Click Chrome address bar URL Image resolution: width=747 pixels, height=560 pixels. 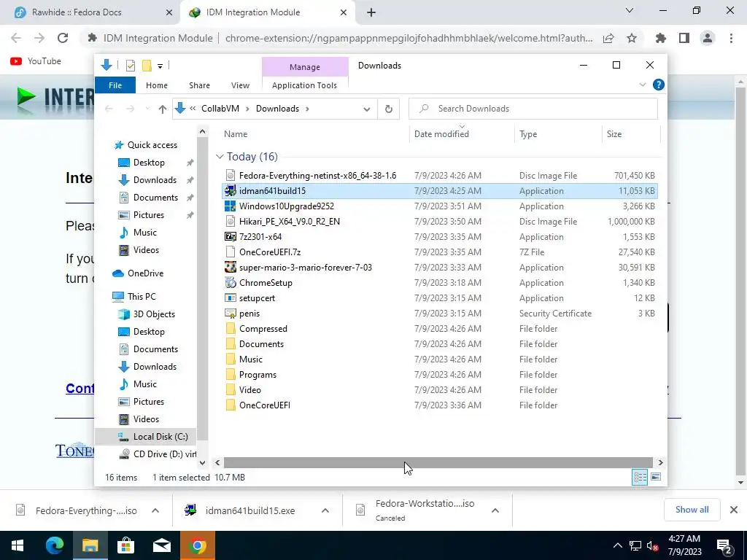(409, 38)
